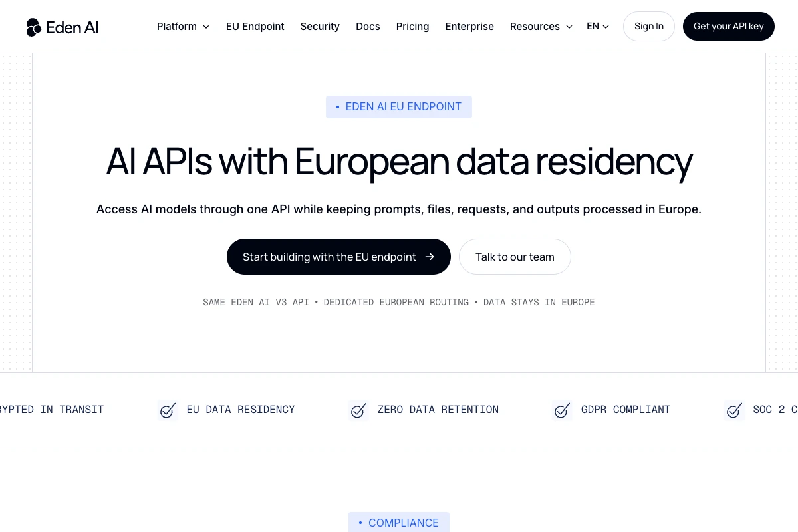Click the SOC 2 checkmark icon
798x532 pixels.
734,410
